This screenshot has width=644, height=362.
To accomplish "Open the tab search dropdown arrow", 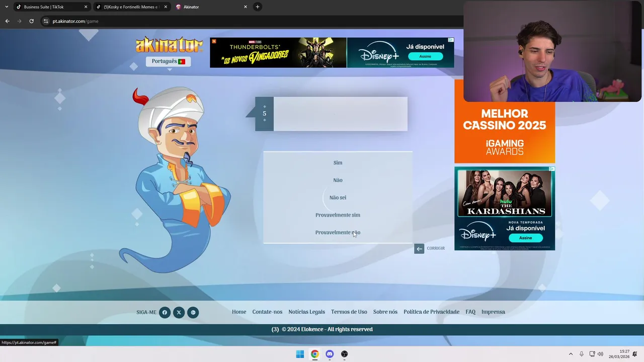I will [7, 7].
